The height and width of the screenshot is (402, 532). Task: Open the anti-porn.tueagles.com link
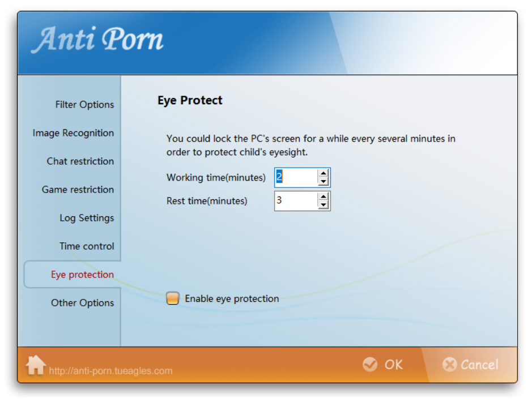tap(110, 371)
